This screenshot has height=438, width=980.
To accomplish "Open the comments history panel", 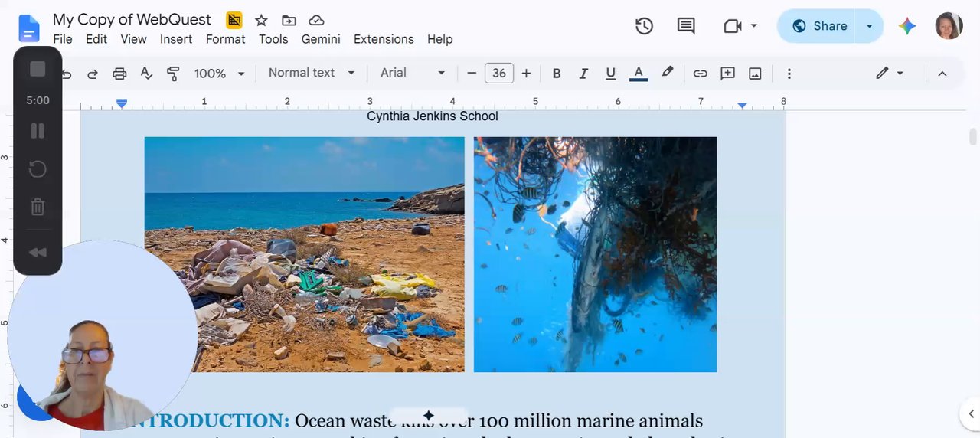I will click(x=686, y=26).
